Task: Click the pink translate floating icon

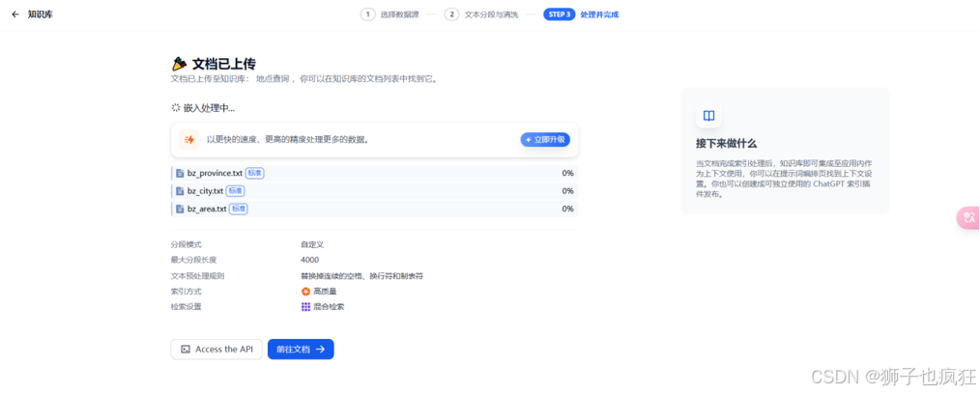Action: tap(969, 217)
